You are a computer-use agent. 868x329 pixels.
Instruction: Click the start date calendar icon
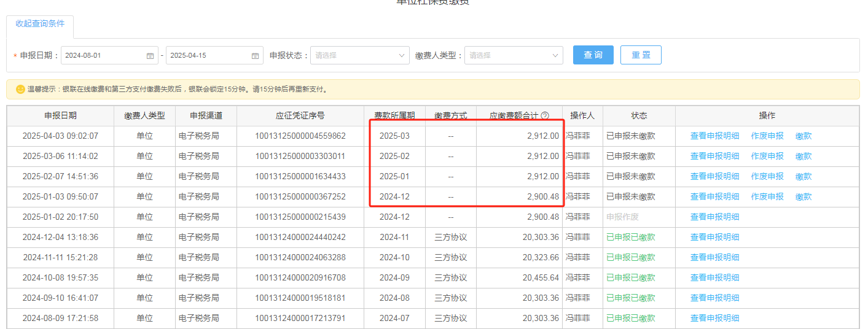coord(150,56)
